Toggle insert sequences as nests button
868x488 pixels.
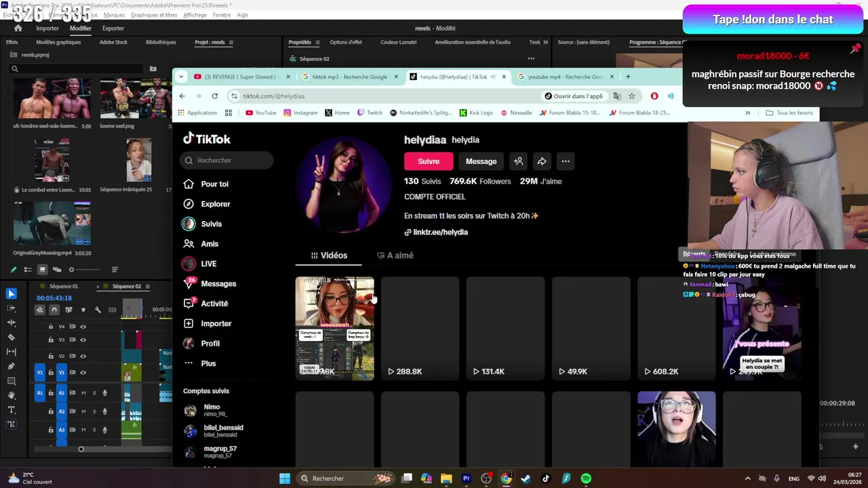point(40,310)
